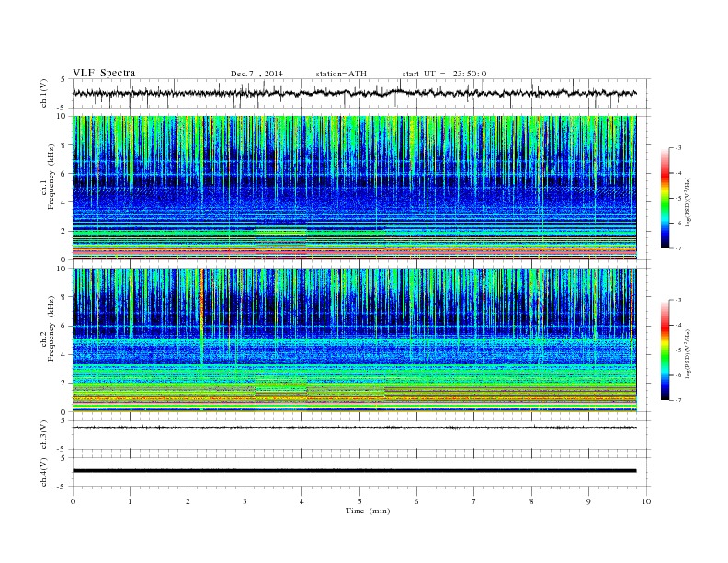Click the "-7" tick on ch.1 color bar
Image resolution: width=728 pixels, height=563 pixels.
point(677,248)
